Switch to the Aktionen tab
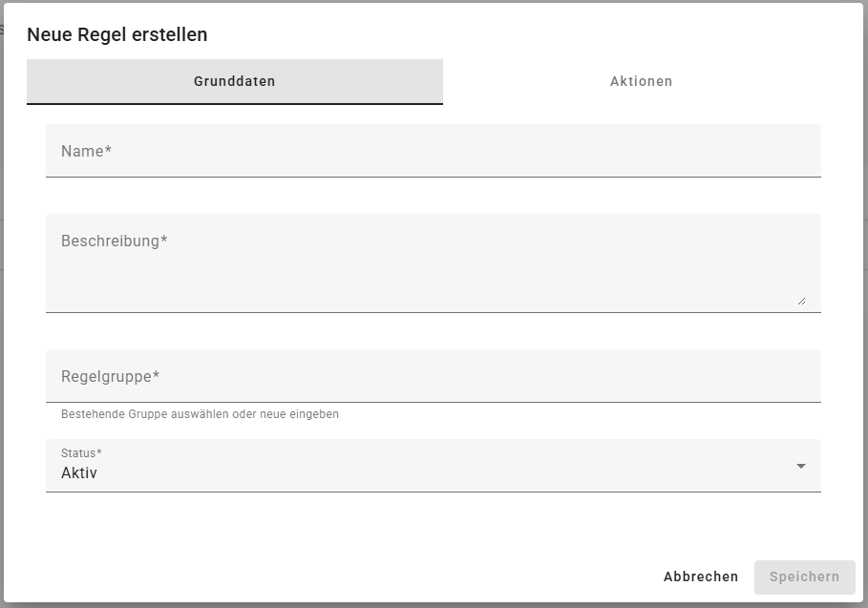This screenshot has height=608, width=868. click(x=641, y=82)
